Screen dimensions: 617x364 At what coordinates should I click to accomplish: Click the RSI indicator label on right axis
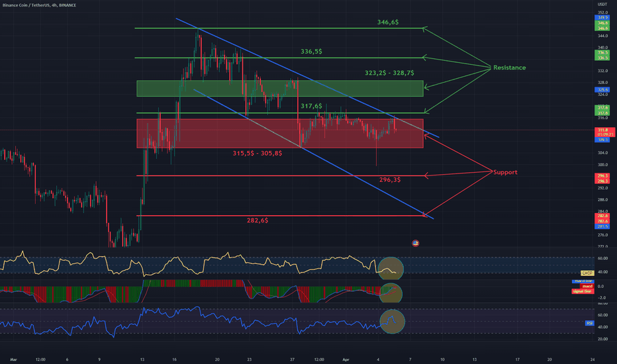[x=589, y=323]
